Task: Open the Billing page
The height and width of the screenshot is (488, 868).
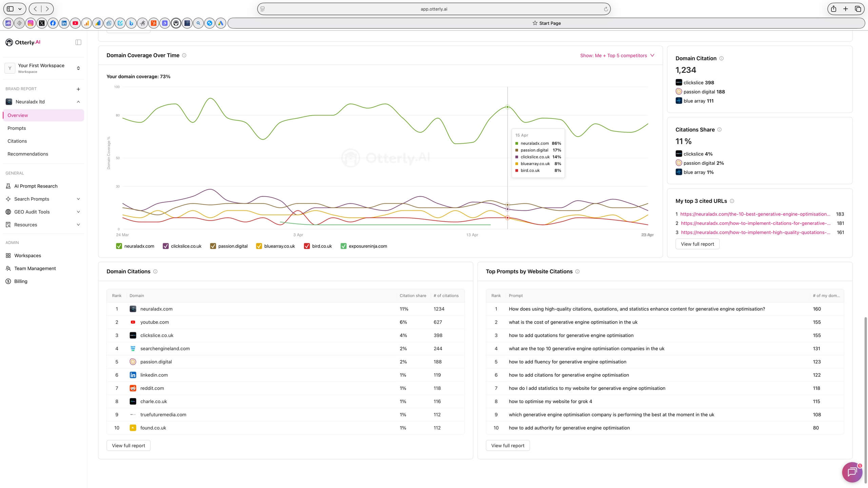Action: 21,281
